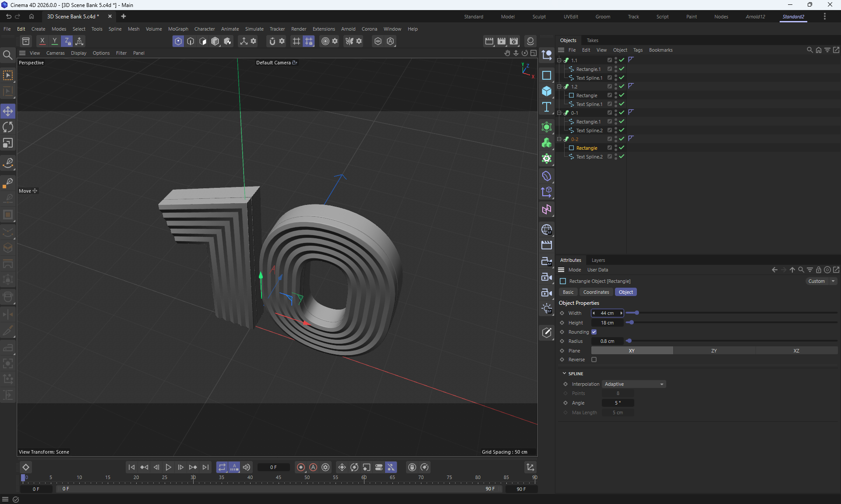This screenshot has width=841, height=504.
Task: Collapse the SPLINE section
Action: point(564,374)
